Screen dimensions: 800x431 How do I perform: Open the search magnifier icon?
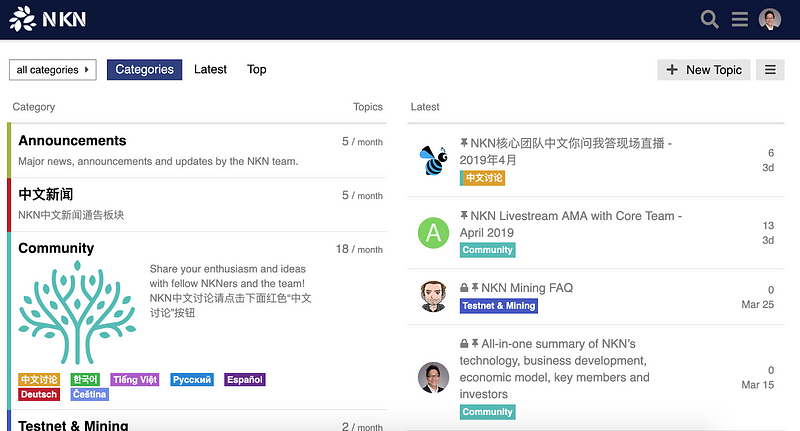(x=709, y=19)
